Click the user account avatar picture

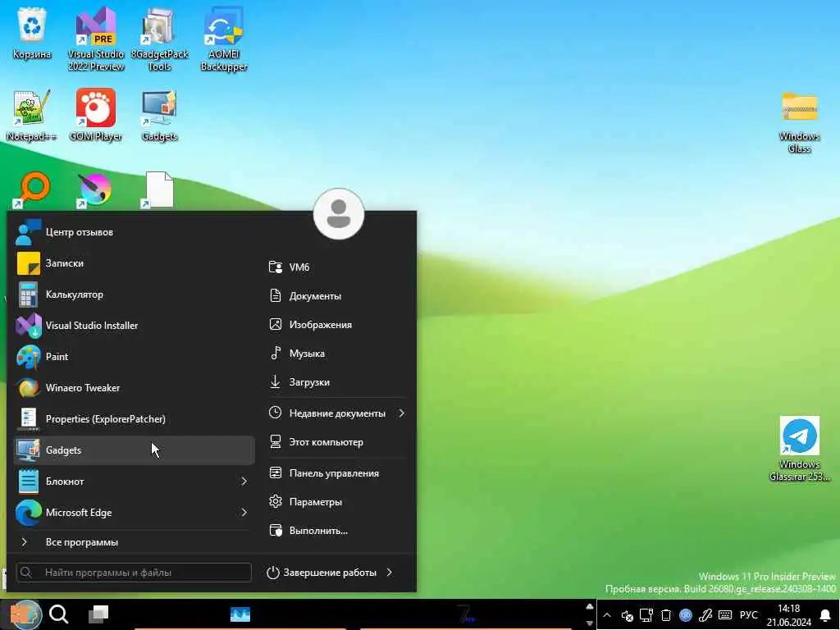coord(339,214)
